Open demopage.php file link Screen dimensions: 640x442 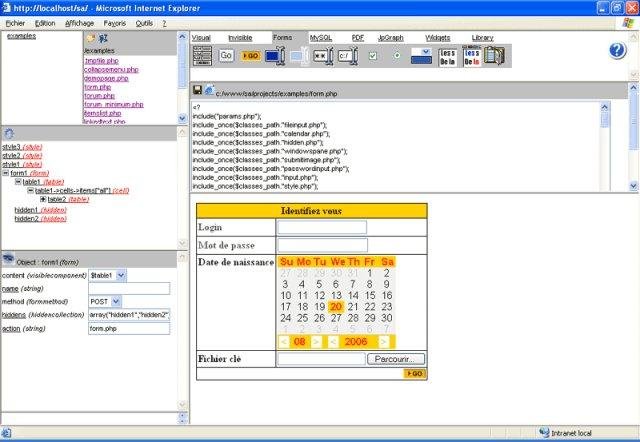coord(106,78)
